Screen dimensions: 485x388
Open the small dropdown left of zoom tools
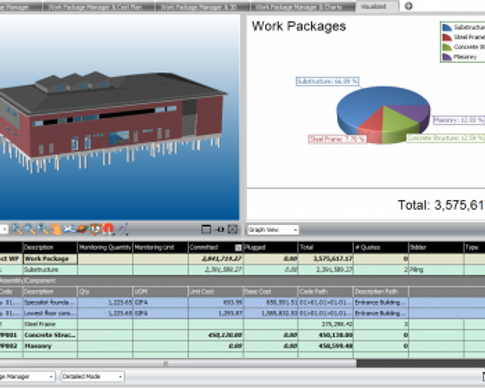click(x=4, y=229)
